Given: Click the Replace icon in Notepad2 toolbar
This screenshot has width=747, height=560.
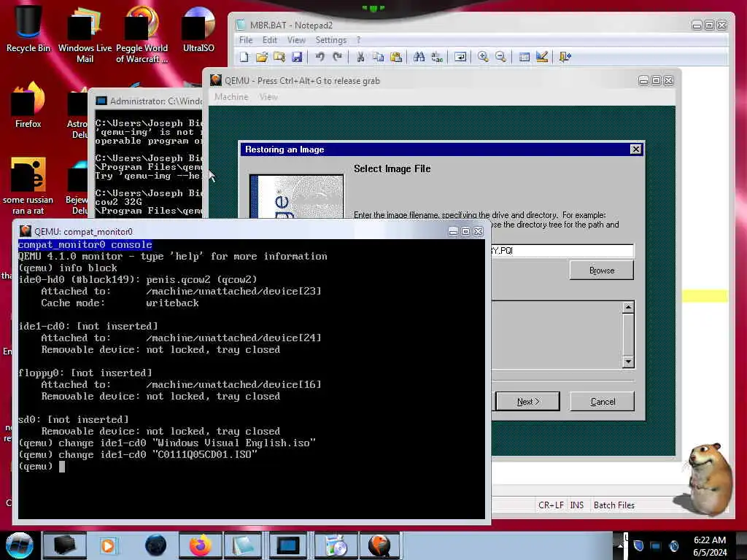Looking at the screenshot, I should tap(437, 57).
